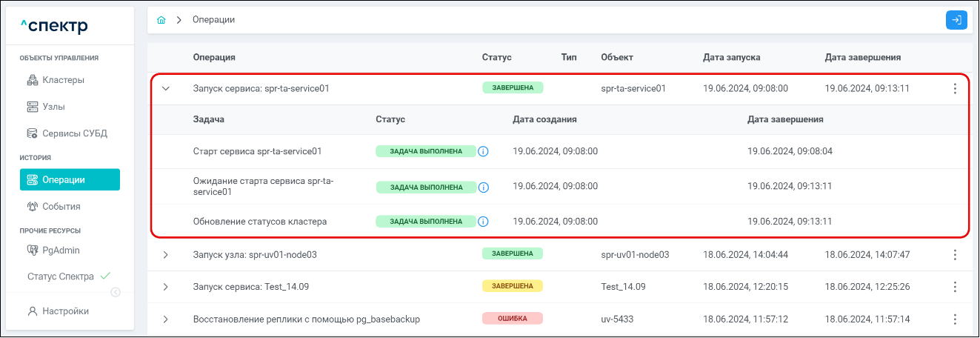Open actions menu for spr-uv01-node03 operation
Viewport: 980px width, 338px height.
[955, 254]
